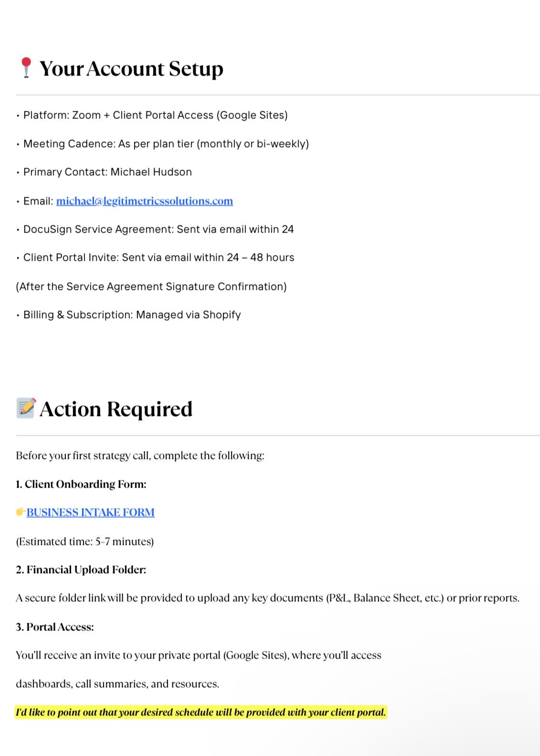Click the yellow highlighted schedule note
The height and width of the screenshot is (756, 540).
(x=201, y=712)
